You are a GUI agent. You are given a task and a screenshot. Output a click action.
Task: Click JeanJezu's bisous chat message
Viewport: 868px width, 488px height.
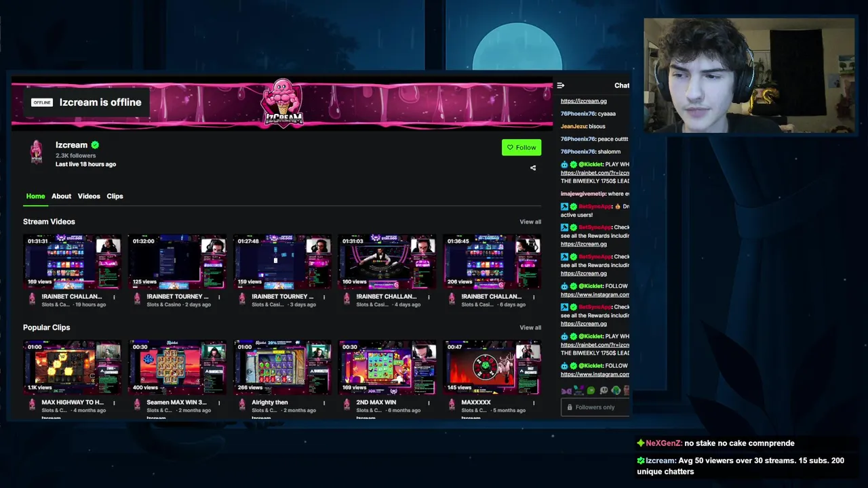[583, 127]
